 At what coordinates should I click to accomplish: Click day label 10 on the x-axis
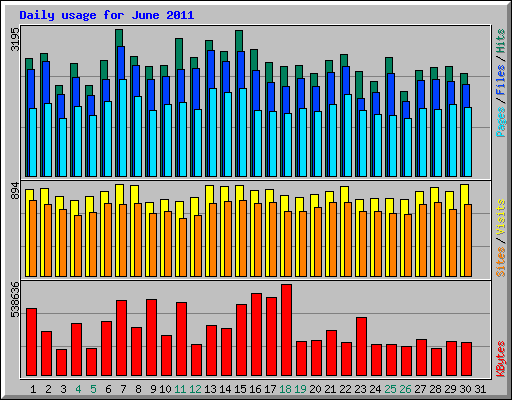(x=165, y=389)
